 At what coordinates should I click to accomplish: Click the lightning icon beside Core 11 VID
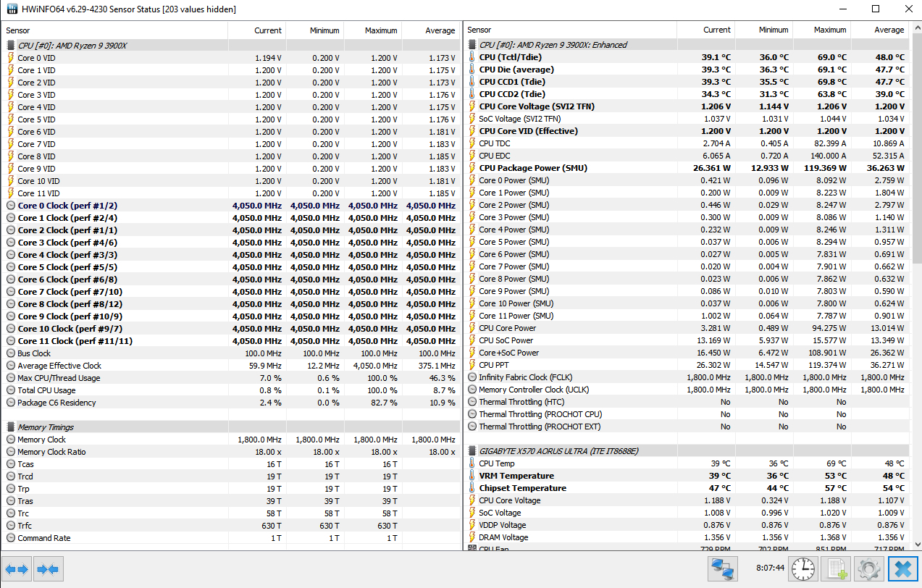[x=11, y=193]
